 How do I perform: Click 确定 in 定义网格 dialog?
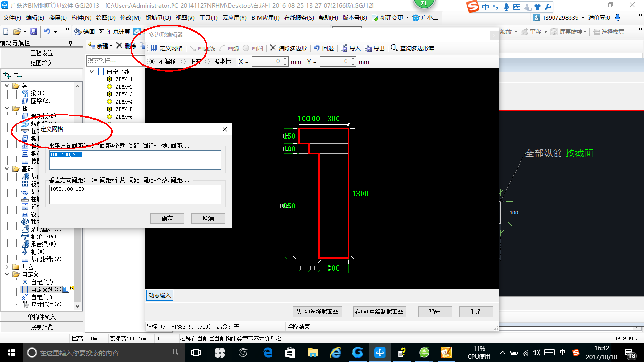pos(167,218)
